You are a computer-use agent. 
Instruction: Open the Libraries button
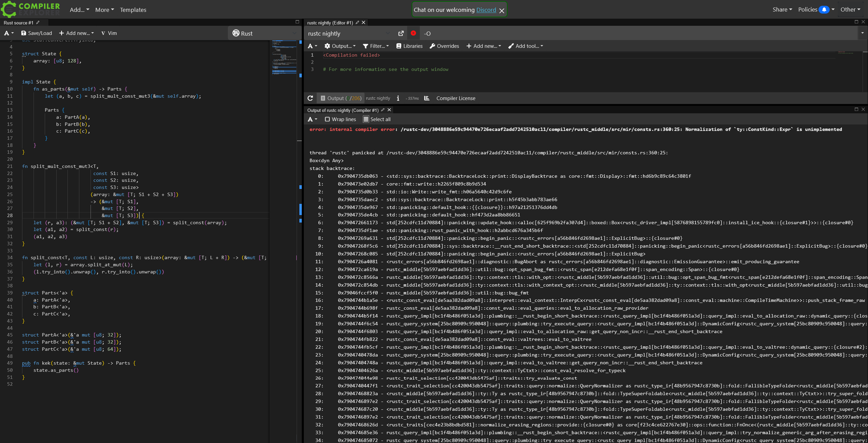409,46
